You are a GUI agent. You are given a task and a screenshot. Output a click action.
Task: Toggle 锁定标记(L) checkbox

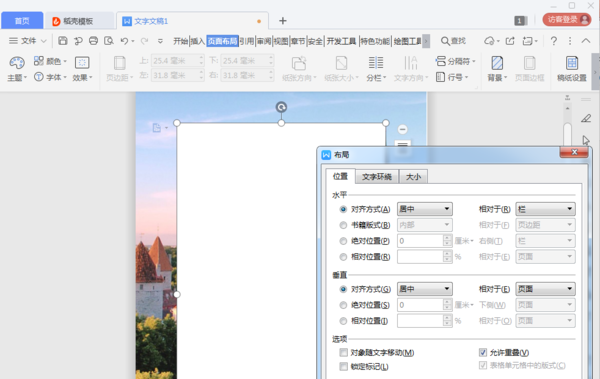[343, 366]
